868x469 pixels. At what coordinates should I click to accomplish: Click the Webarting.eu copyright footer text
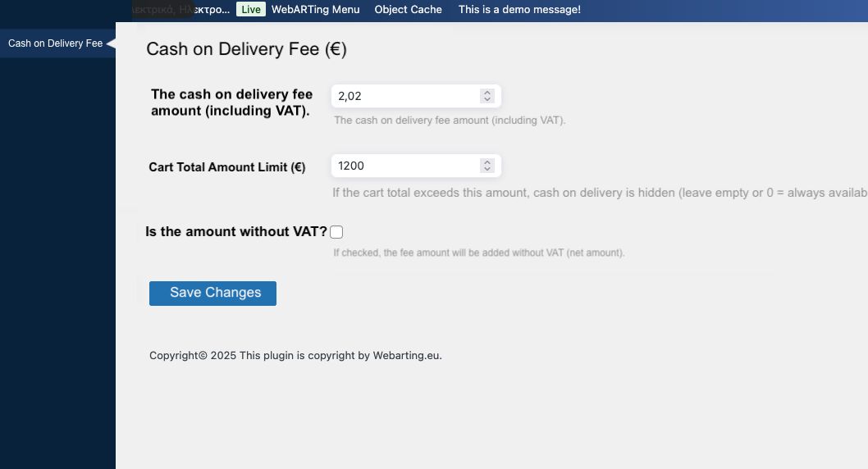click(x=295, y=356)
